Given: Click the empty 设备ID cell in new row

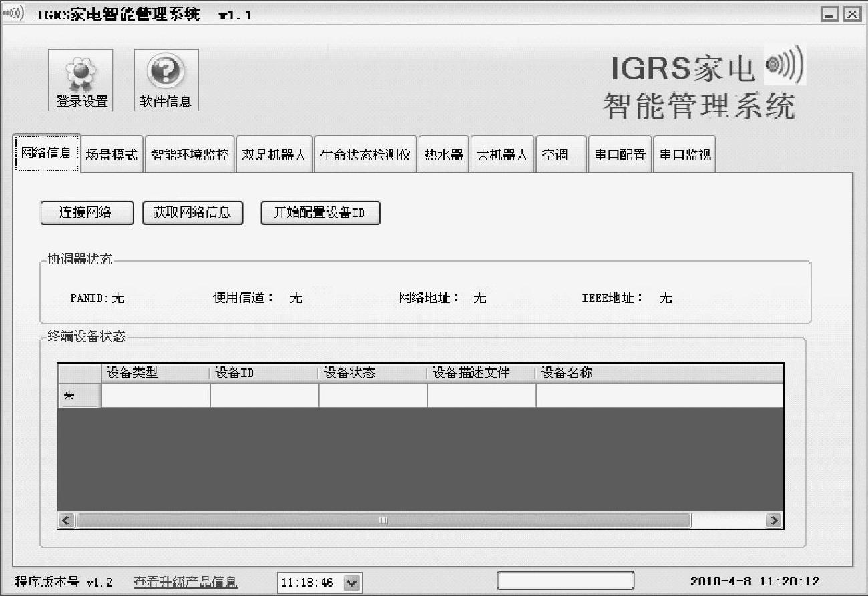Looking at the screenshot, I should pyautogui.click(x=264, y=396).
